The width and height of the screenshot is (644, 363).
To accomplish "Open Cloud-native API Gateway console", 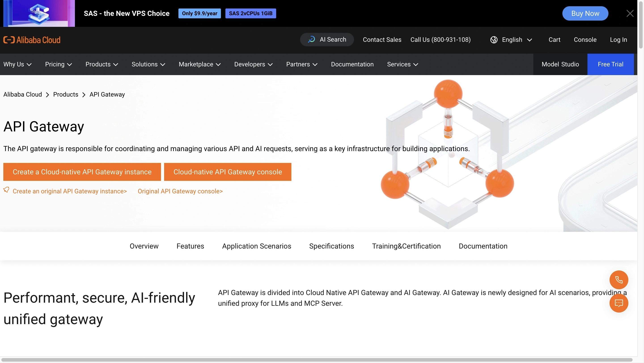I will (227, 172).
